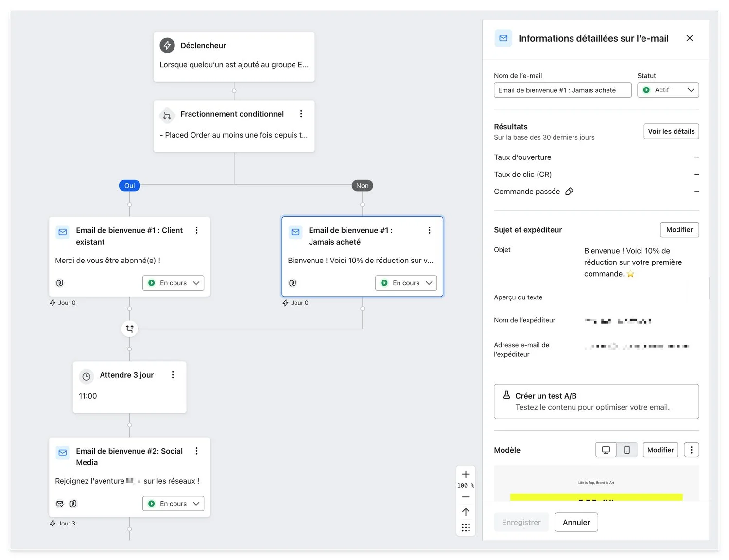Click the email icon in panel header
729x560 pixels.
[x=503, y=38]
